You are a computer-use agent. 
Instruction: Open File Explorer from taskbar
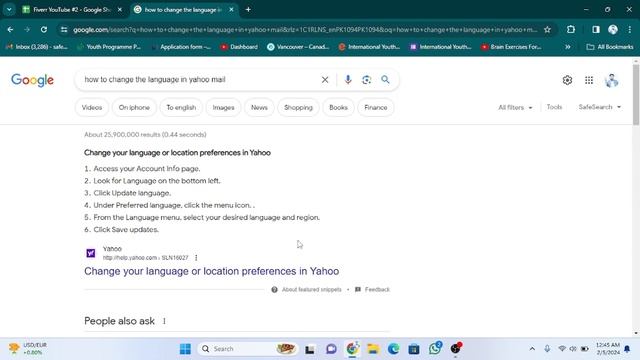(x=373, y=349)
